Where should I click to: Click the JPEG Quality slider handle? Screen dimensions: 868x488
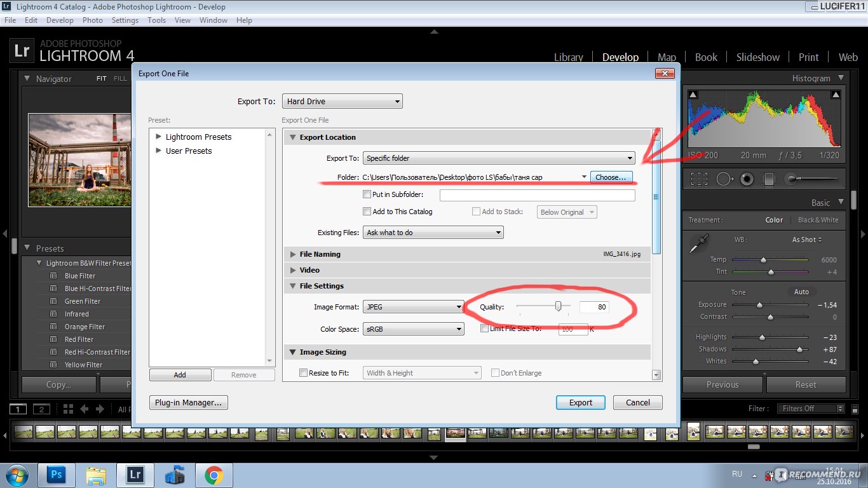pyautogui.click(x=558, y=306)
